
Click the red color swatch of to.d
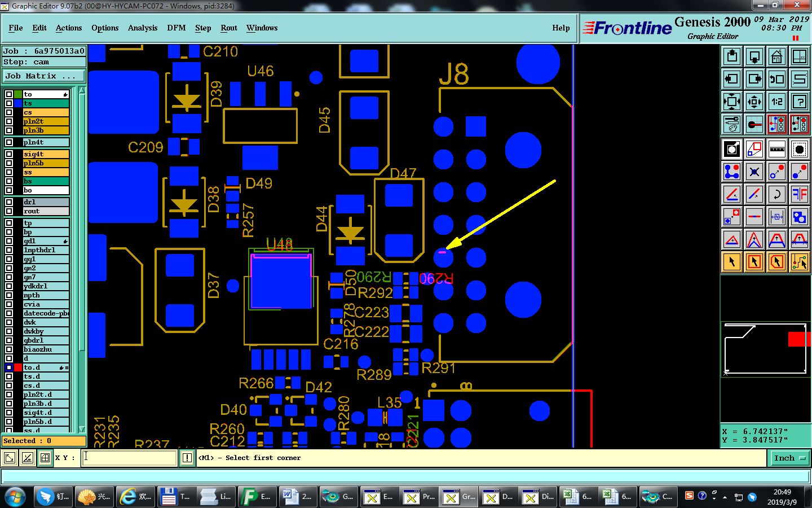click(x=18, y=367)
